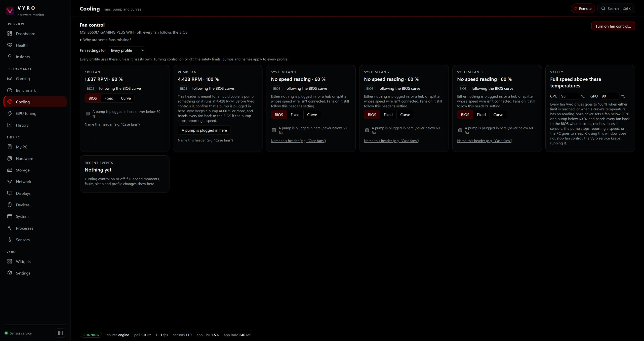
Task: Switch CPU Fan to Fixed mode
Action: click(109, 98)
